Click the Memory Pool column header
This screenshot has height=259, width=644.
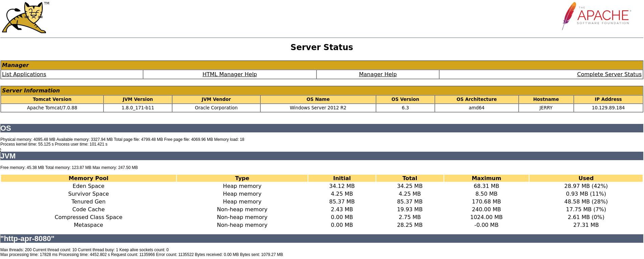tap(88, 178)
